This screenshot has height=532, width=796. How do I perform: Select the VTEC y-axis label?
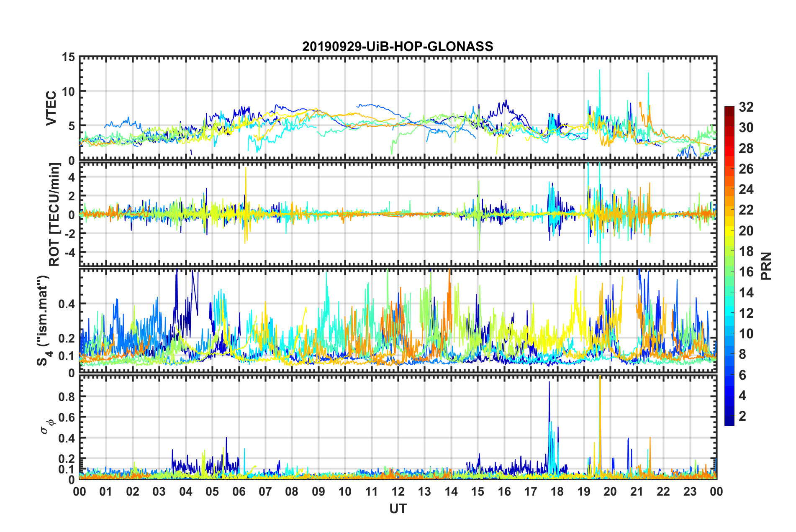[x=51, y=108]
